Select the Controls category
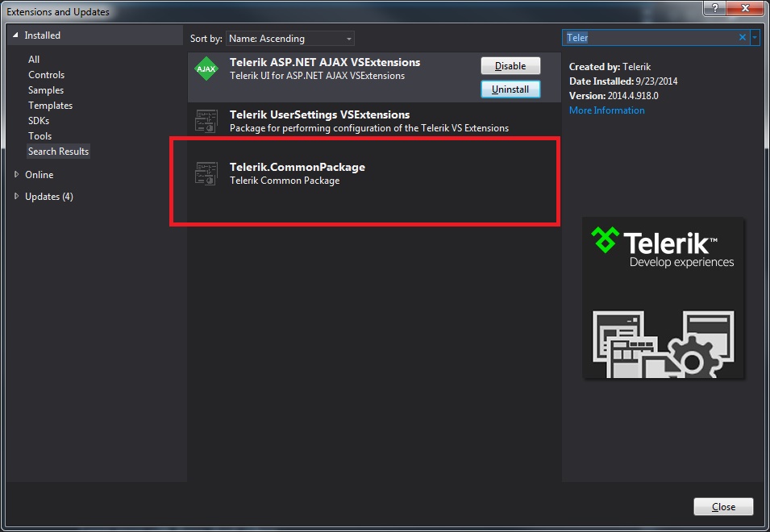770x532 pixels. tap(46, 75)
